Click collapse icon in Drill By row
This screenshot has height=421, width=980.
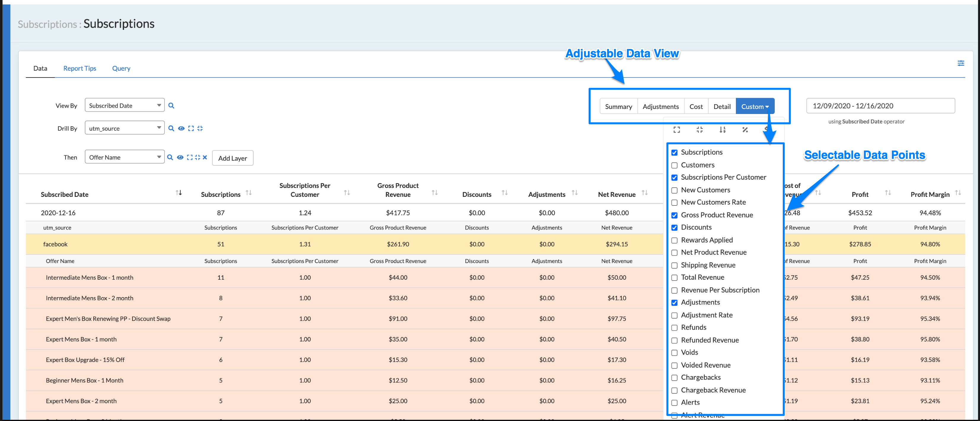(x=200, y=128)
